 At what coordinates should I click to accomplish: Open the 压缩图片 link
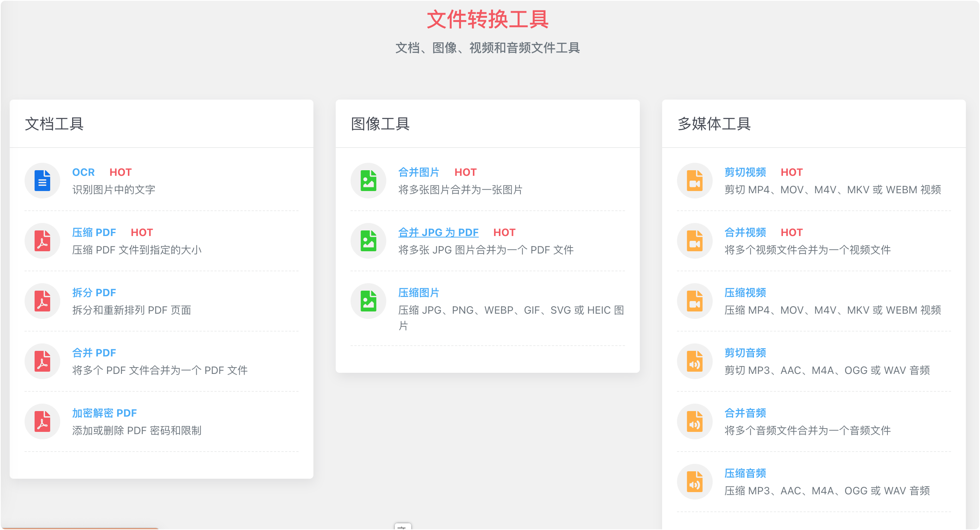pos(419,293)
